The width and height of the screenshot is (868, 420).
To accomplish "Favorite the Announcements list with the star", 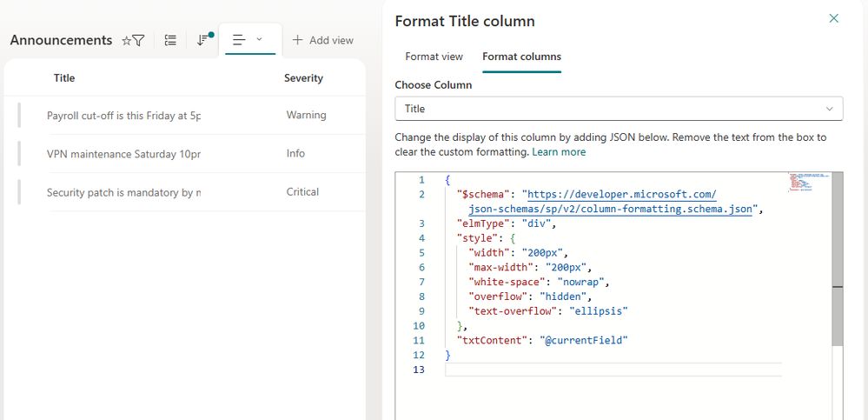I will point(126,41).
